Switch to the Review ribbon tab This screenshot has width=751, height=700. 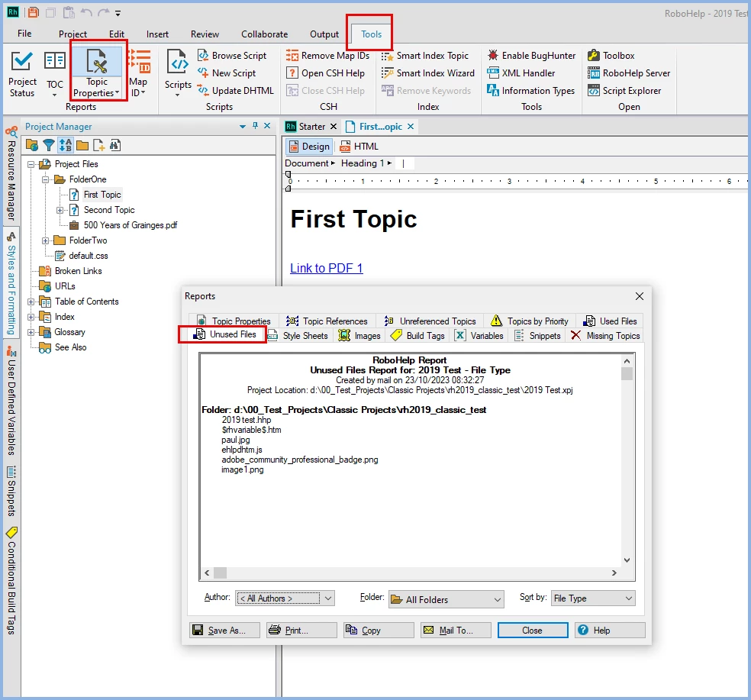coord(205,34)
